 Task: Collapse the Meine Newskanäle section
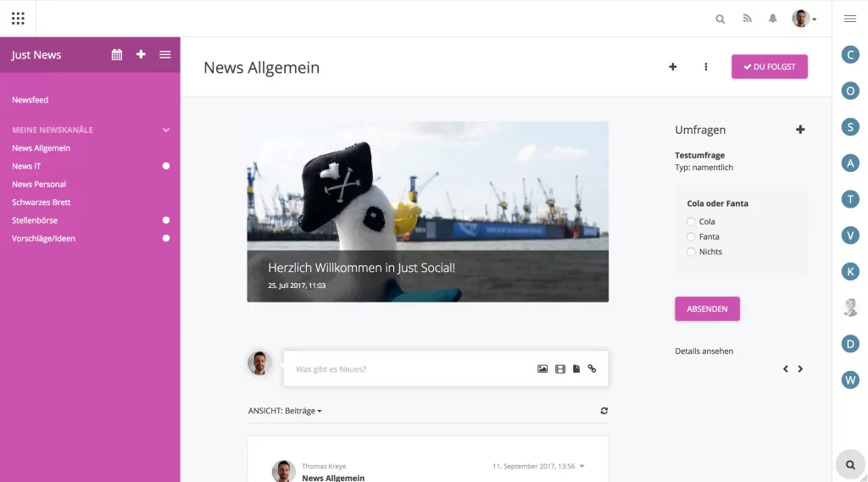pos(166,130)
